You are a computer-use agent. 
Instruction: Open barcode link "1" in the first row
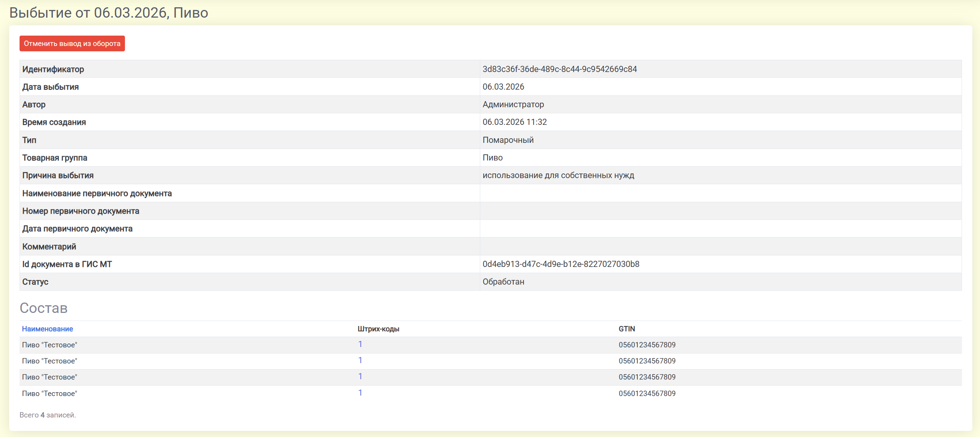click(x=360, y=344)
